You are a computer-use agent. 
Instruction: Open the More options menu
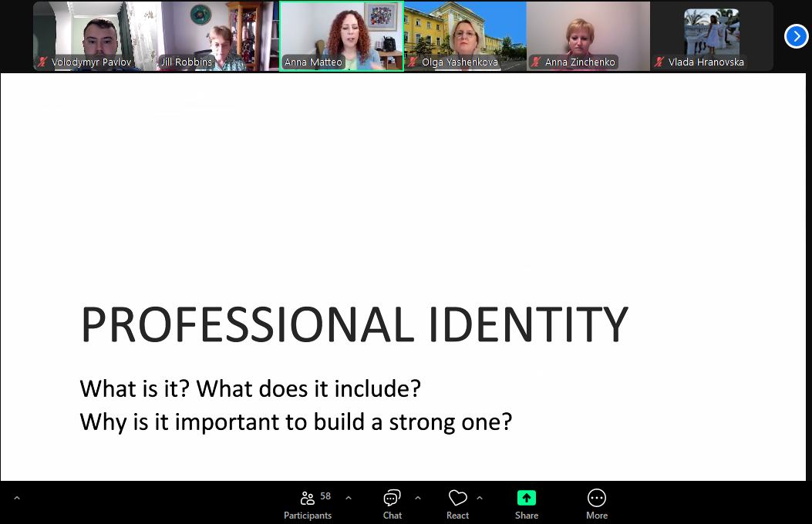(596, 504)
